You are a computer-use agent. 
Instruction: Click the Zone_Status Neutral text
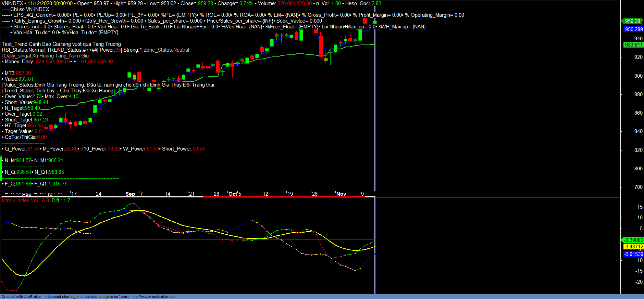click(166, 50)
